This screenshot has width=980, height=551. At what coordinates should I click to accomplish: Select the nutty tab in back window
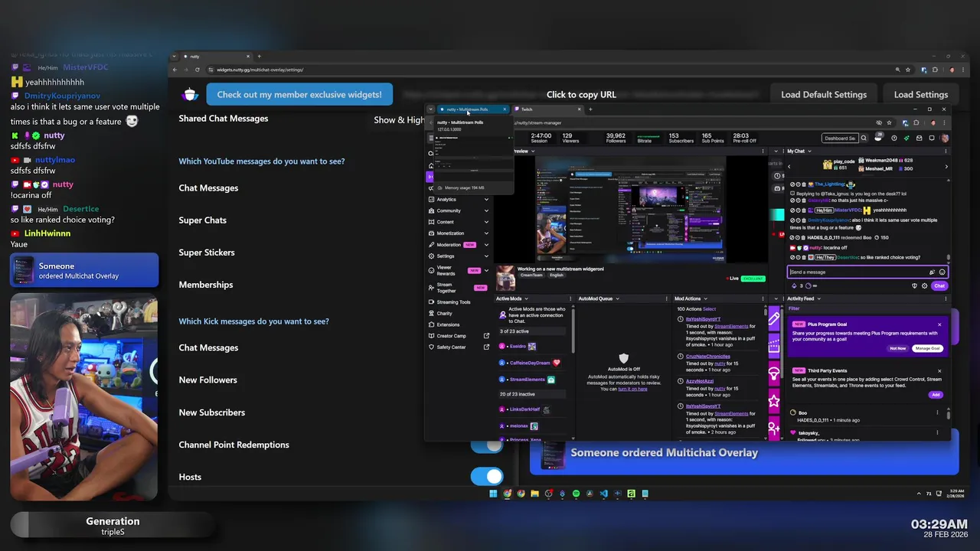[218, 56]
